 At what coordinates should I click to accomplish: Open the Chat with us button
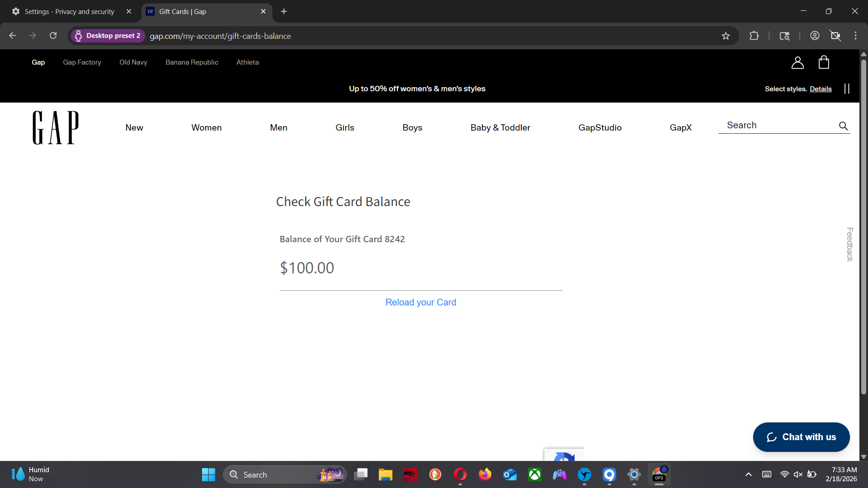click(x=801, y=437)
